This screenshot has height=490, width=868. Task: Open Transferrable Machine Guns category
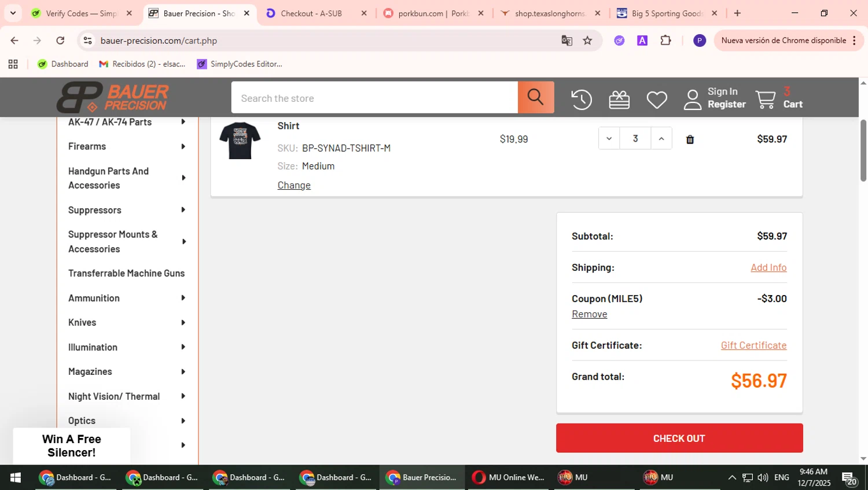point(127,273)
